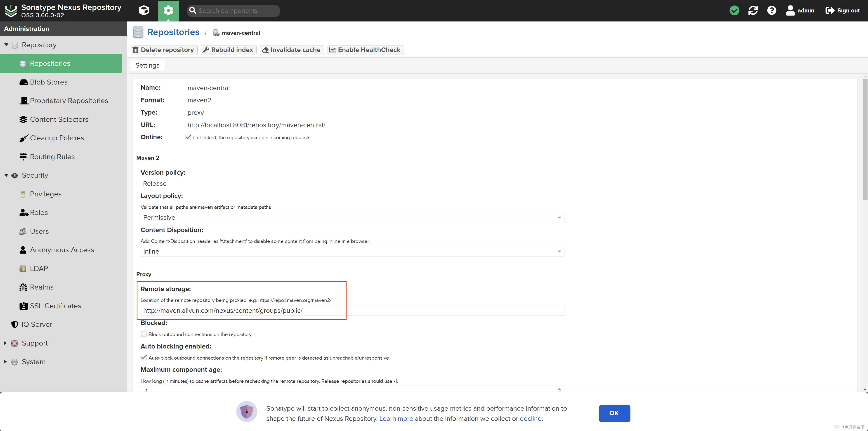Screen dimensions: 868x431
Task: Open the Settings tab
Action: (148, 65)
